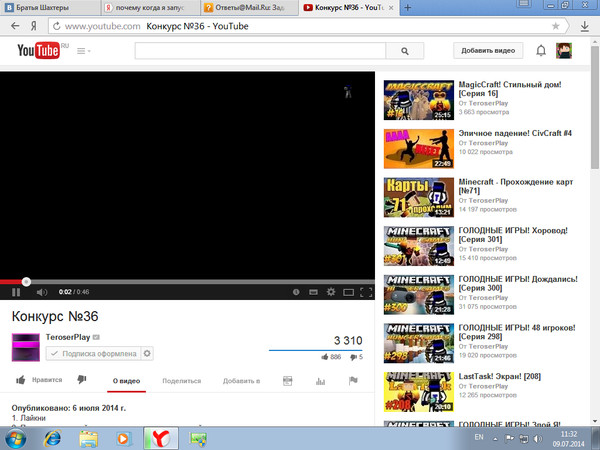Open ГОЛОДНЫЕ ИГРЫ! Хоровод! video
The width and height of the screenshot is (600, 450).
(513, 235)
